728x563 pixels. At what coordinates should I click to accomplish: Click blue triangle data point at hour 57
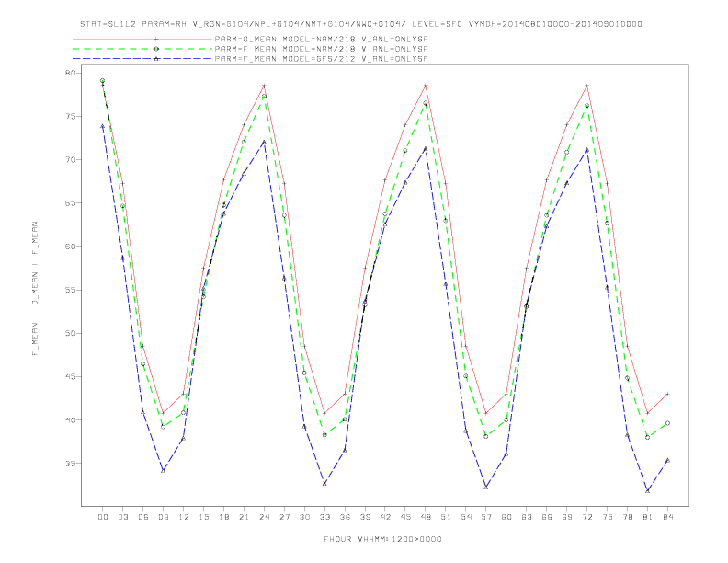[486, 488]
